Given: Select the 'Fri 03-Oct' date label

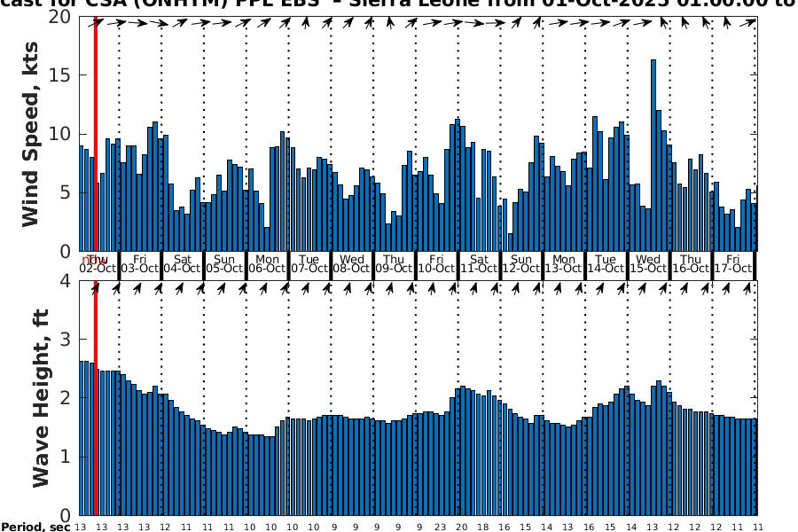Looking at the screenshot, I should pyautogui.click(x=140, y=263).
